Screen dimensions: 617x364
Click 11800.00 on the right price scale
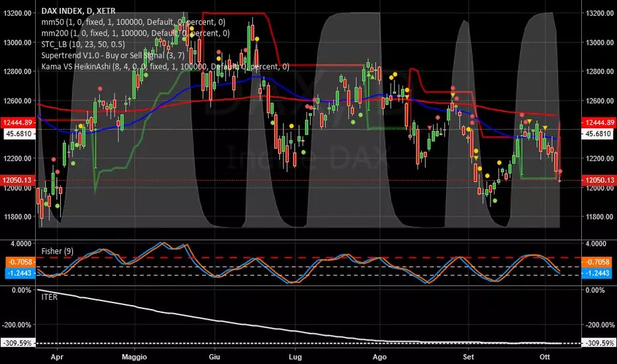[600, 217]
